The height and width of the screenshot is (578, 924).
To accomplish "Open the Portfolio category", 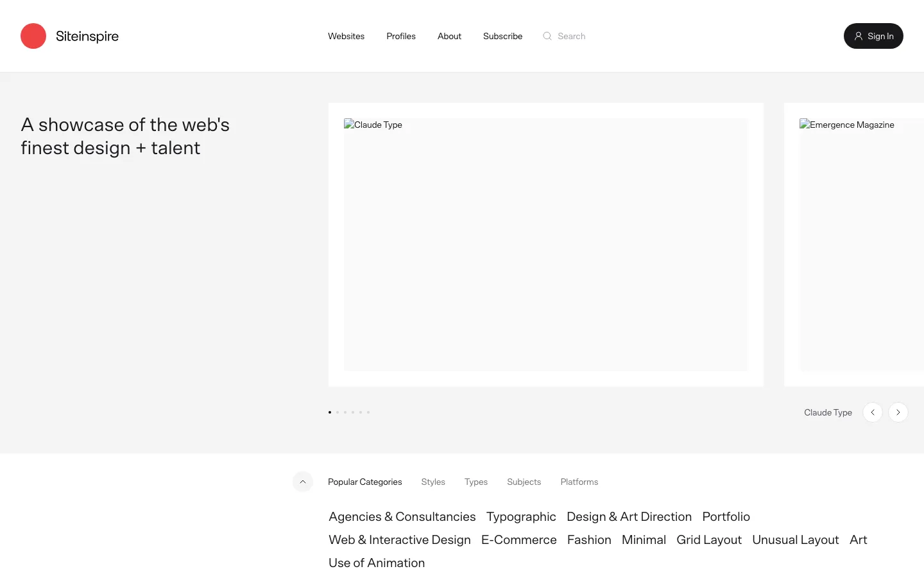I will click(726, 517).
